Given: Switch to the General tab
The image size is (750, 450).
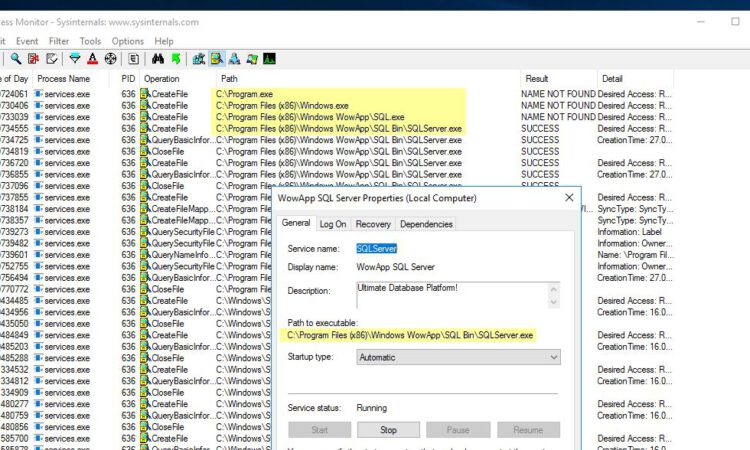Looking at the screenshot, I should click(x=296, y=223).
